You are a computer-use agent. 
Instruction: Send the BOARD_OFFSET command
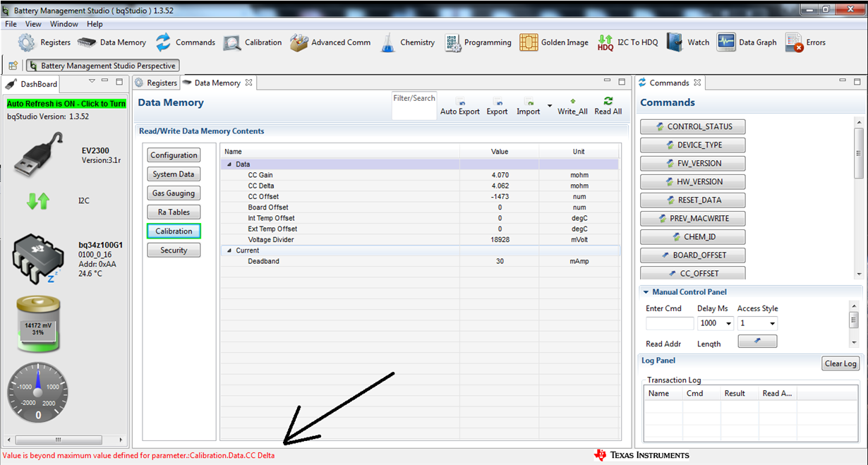click(x=693, y=255)
